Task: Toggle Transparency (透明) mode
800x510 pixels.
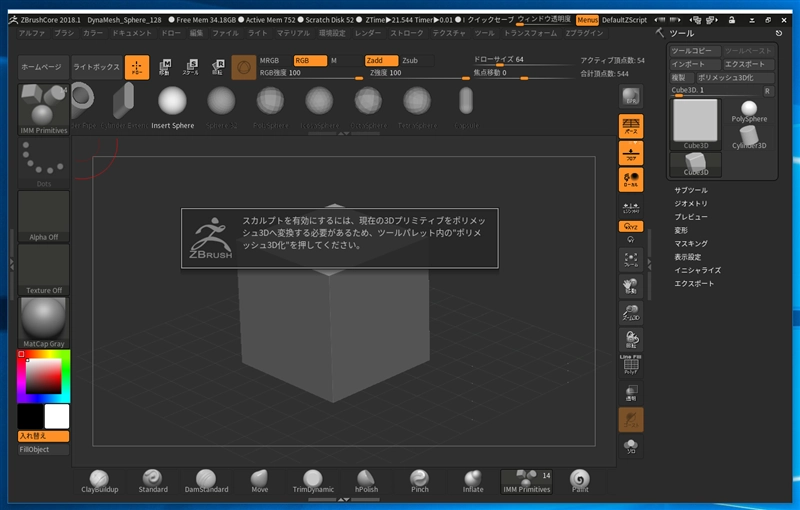Action: (x=631, y=393)
